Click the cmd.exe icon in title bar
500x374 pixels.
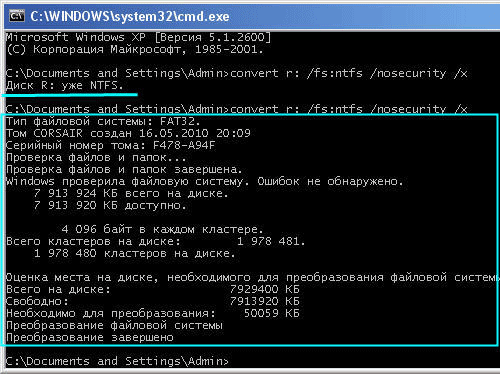click(17, 16)
